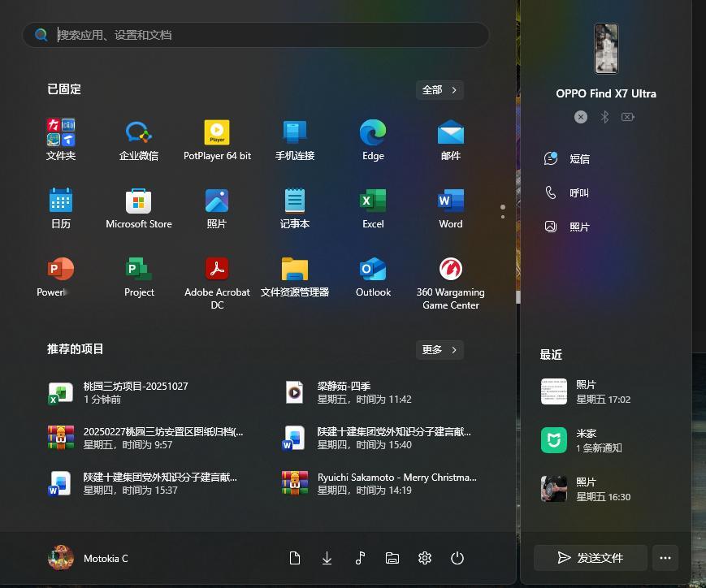
Task: Open the 日历 calendar app
Action: pyautogui.click(x=61, y=208)
